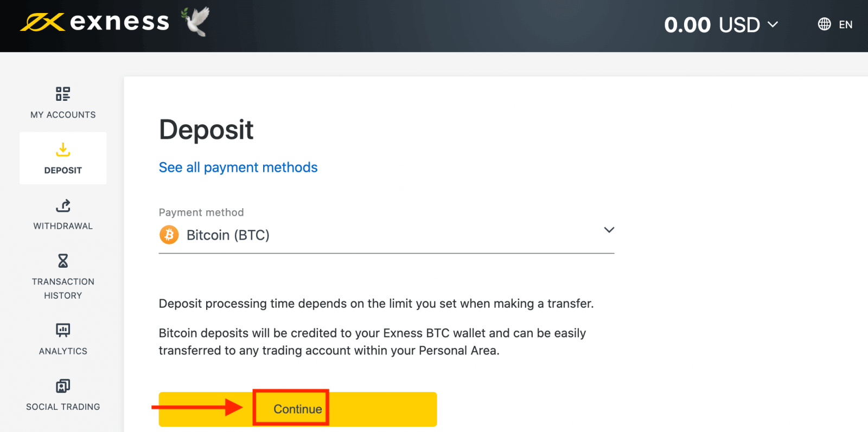The width and height of the screenshot is (868, 432).
Task: Open the Bitcoin (BTC) payment selector
Action: [x=228, y=235]
